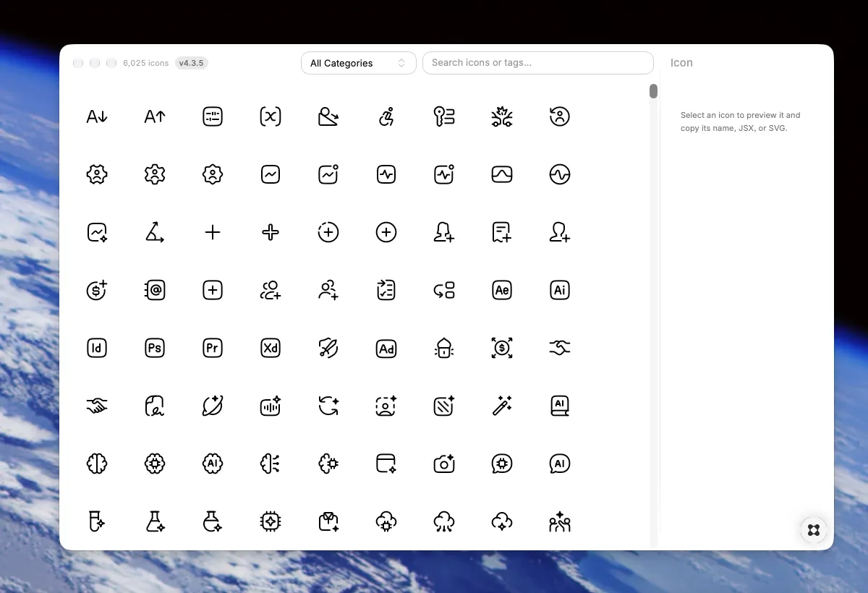This screenshot has width=868, height=593.
Task: Choose the Adobe Xd icon
Action: [271, 348]
